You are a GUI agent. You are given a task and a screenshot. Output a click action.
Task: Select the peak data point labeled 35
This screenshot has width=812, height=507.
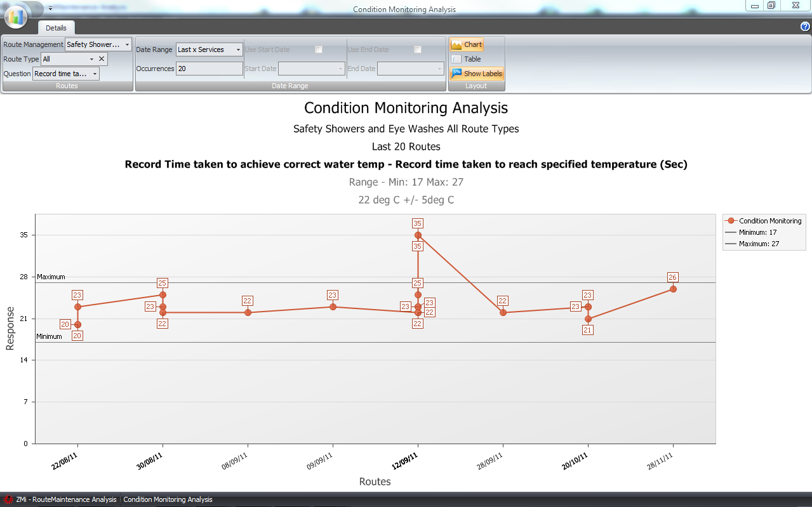tap(417, 235)
